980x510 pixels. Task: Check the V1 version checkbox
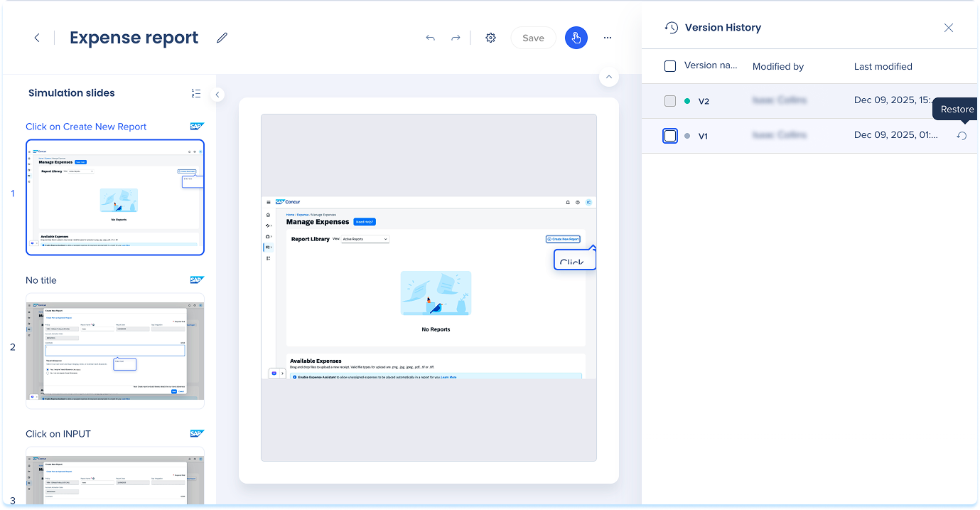coord(670,136)
